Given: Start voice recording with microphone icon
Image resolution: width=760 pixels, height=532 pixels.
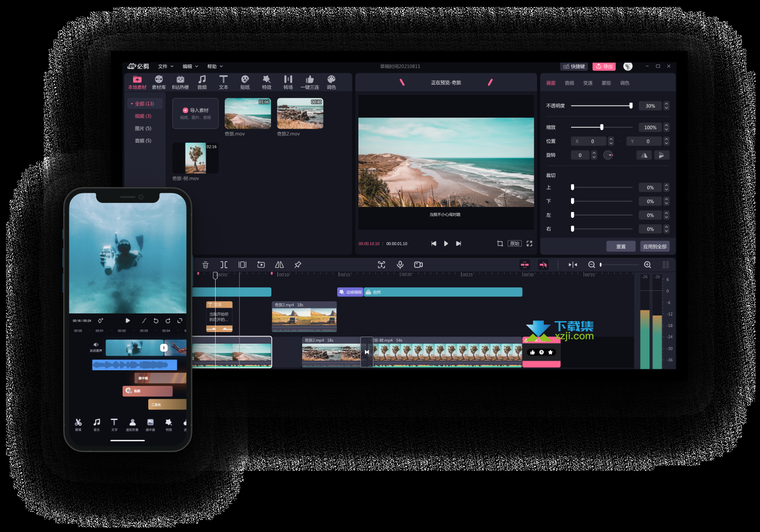Looking at the screenshot, I should coord(400,265).
